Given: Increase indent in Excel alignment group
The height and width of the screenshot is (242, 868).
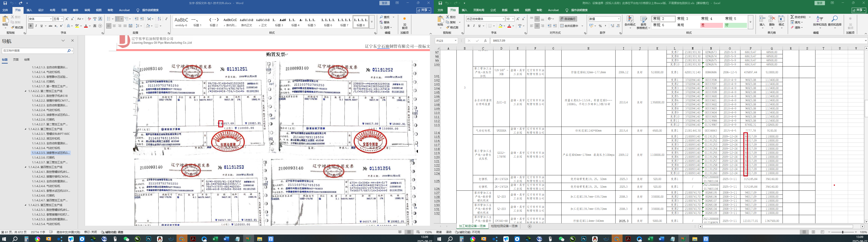Looking at the screenshot, I should [x=555, y=26].
